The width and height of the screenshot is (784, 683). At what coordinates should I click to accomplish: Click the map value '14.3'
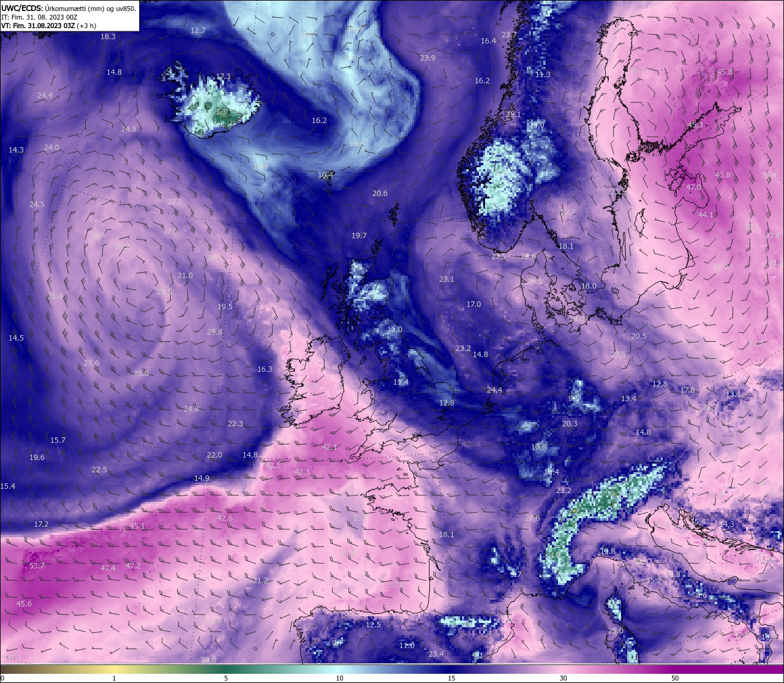[16, 150]
